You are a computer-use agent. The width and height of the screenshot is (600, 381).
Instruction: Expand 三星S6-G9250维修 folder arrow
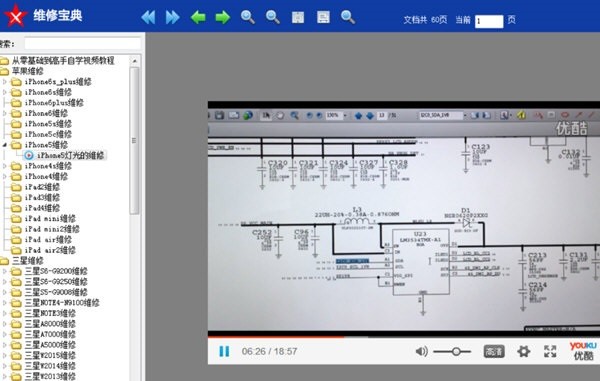(x=5, y=282)
